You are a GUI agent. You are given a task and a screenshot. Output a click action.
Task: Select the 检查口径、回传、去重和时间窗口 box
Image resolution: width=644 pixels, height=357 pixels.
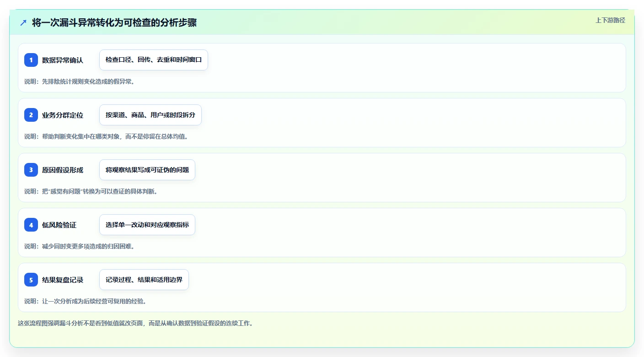[154, 60]
